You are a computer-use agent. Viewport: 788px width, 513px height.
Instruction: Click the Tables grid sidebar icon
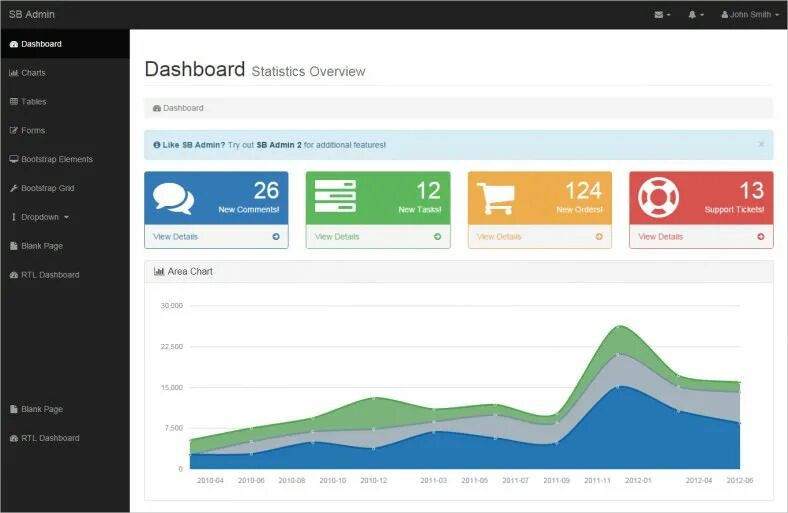click(14, 101)
